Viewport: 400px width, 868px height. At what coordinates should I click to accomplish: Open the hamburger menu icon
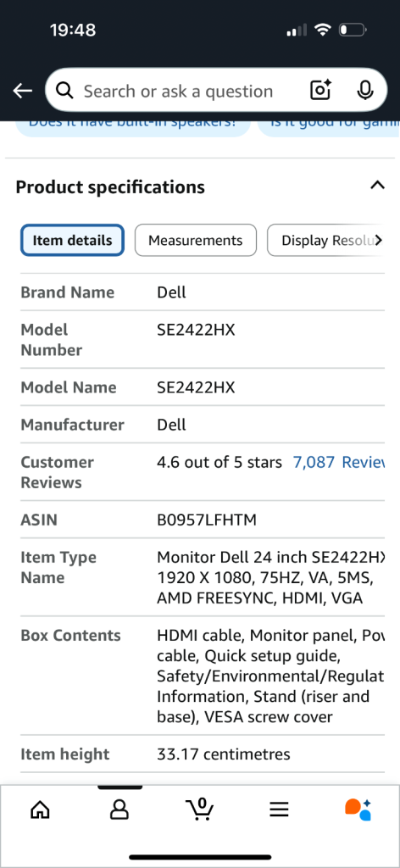coord(280,810)
